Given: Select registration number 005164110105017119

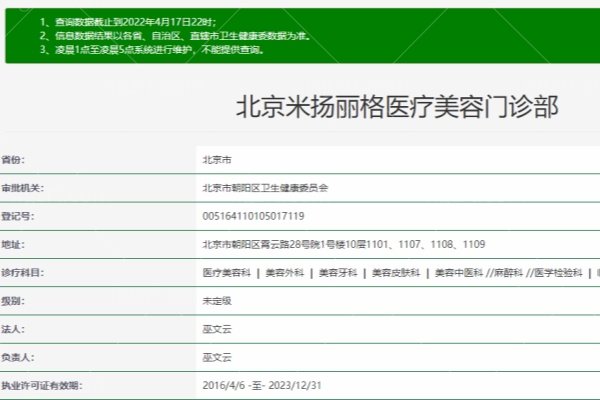Looking at the screenshot, I should click(x=253, y=216).
